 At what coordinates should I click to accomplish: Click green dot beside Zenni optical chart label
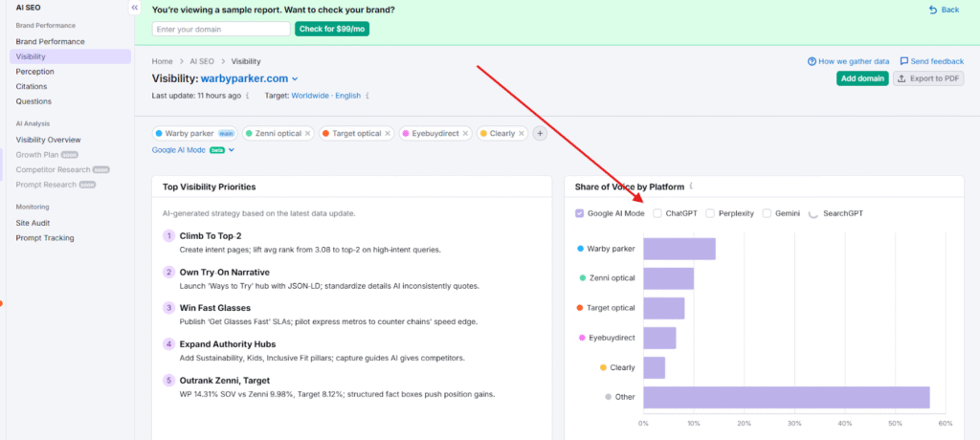tap(583, 278)
